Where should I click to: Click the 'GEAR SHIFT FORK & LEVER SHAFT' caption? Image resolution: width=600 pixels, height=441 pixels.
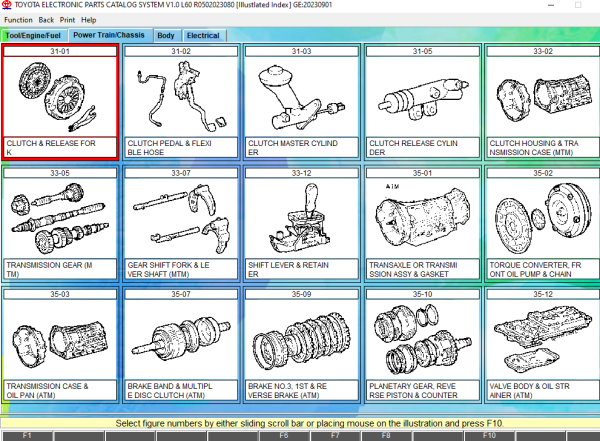181,269
